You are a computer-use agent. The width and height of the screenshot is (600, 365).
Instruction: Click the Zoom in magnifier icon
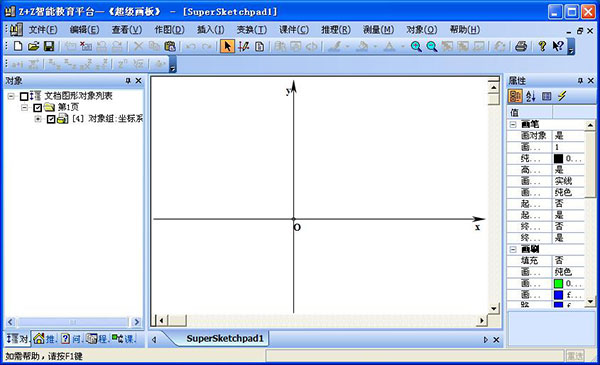click(416, 46)
